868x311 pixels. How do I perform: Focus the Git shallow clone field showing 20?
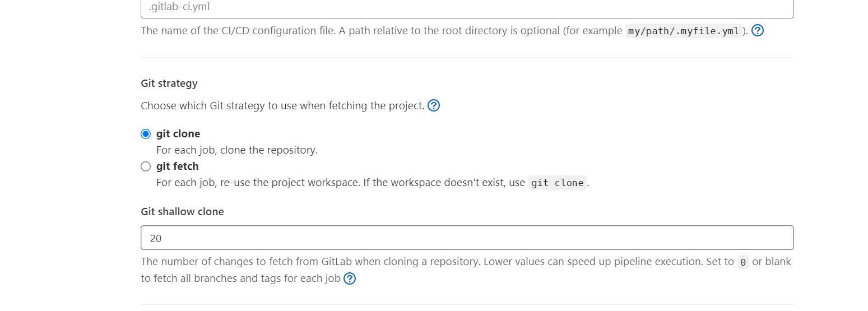[467, 238]
